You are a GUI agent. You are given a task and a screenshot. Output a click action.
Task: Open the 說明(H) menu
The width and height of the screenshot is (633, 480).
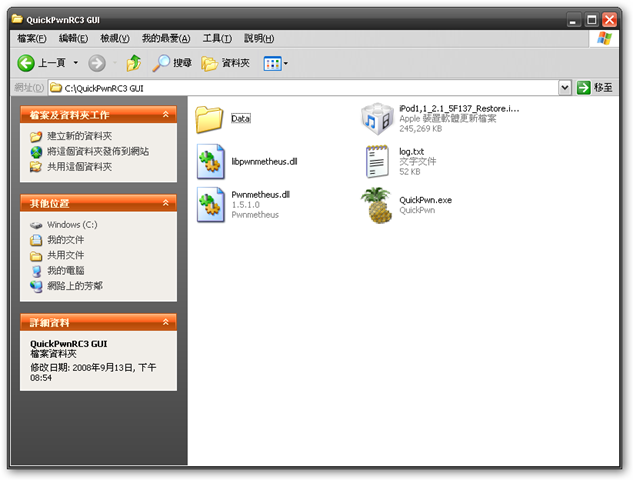[259, 38]
